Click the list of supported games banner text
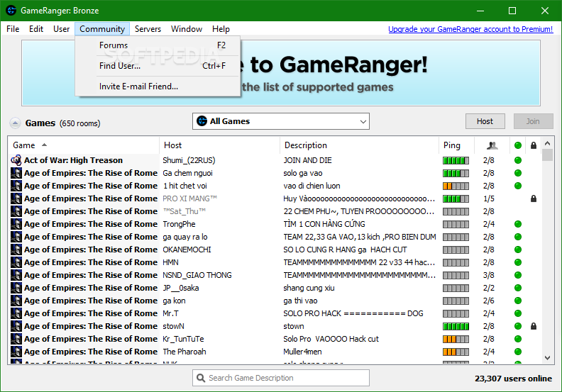The width and height of the screenshot is (562, 392). pos(318,87)
